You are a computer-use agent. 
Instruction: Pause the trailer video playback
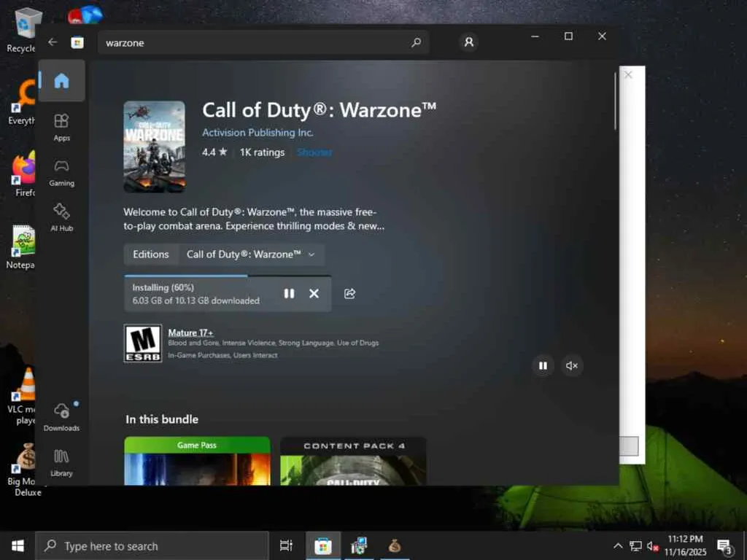(543, 366)
